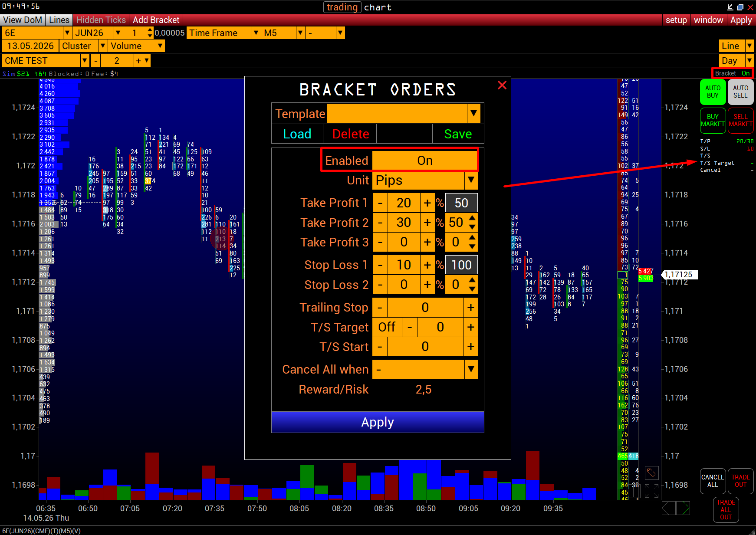Viewport: 756px width, 535px height.
Task: Click the orange price tag icon
Action: coord(651,472)
